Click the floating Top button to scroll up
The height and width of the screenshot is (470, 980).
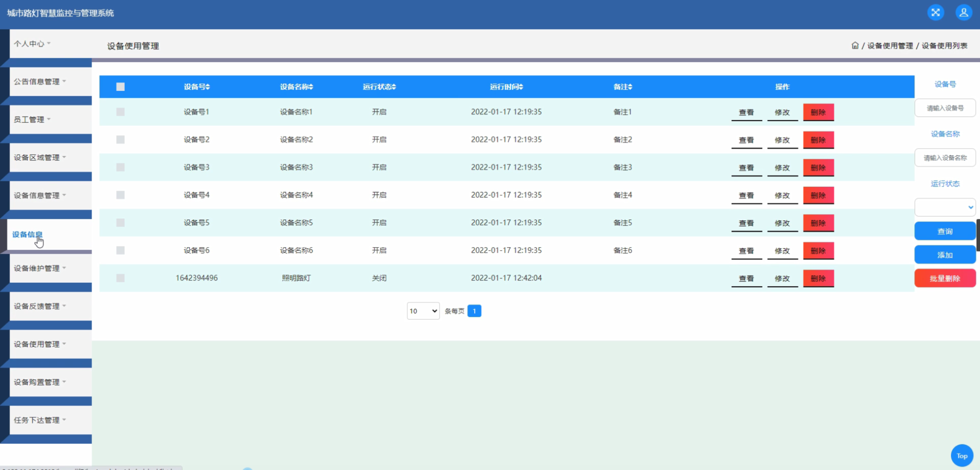tap(961, 455)
